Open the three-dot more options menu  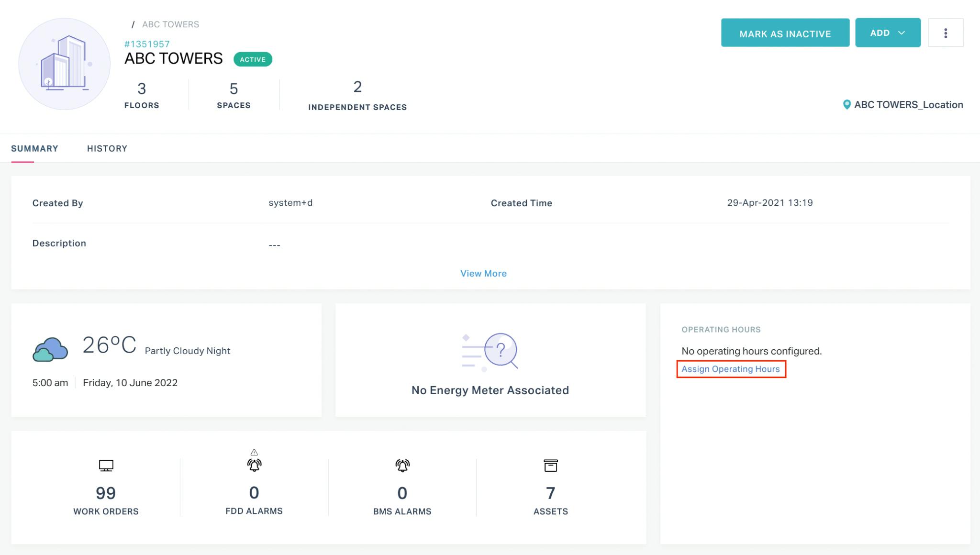coord(945,33)
